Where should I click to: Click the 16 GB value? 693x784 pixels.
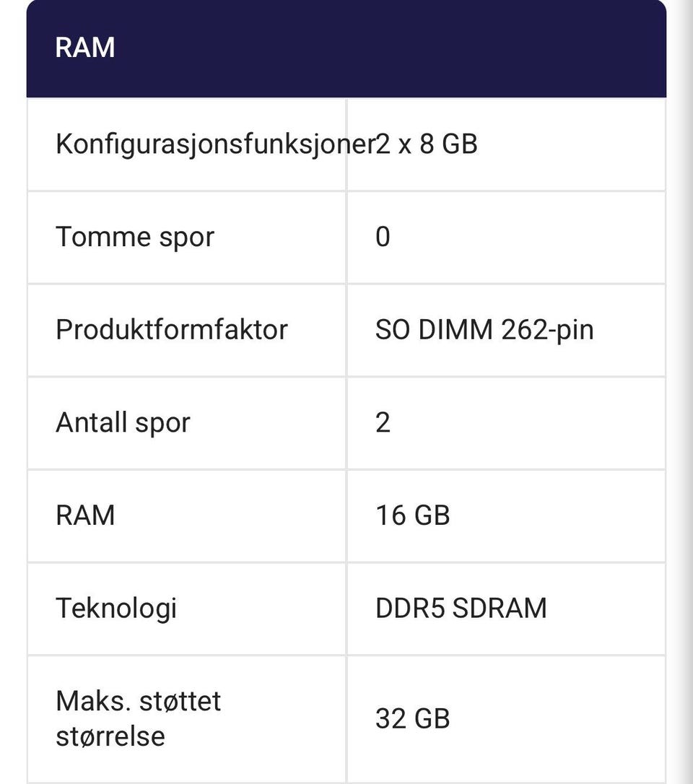[x=412, y=515]
